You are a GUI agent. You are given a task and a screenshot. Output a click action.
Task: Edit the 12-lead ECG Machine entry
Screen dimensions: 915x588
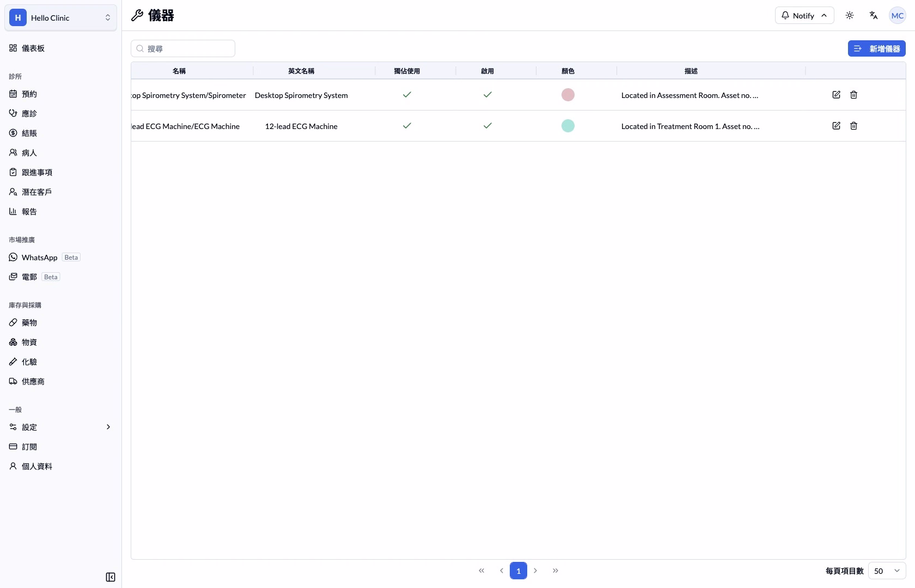(836, 126)
